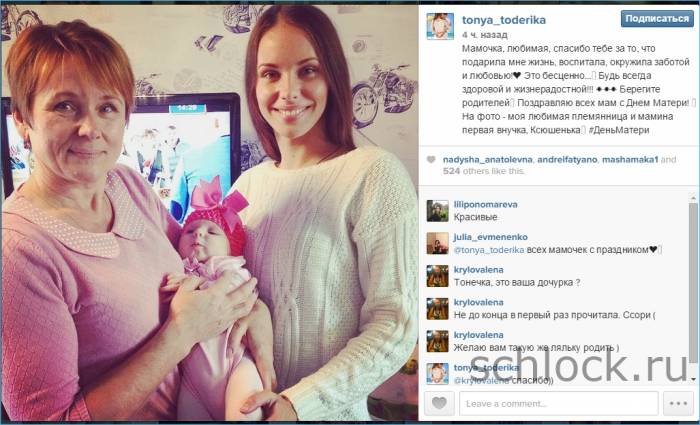Click the @tonya_toderika mention in julia's comment
Viewport: 700px width, 425px height.
pos(489,250)
